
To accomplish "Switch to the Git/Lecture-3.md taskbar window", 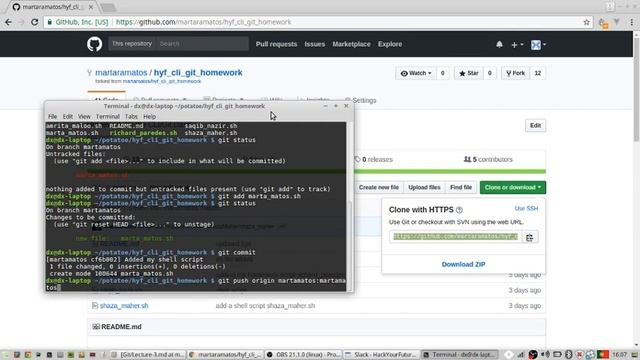I will click(x=148, y=354).
